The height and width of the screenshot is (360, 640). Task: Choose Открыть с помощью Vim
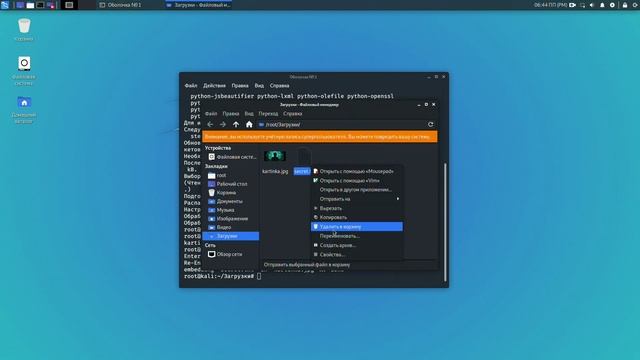(x=357, y=180)
